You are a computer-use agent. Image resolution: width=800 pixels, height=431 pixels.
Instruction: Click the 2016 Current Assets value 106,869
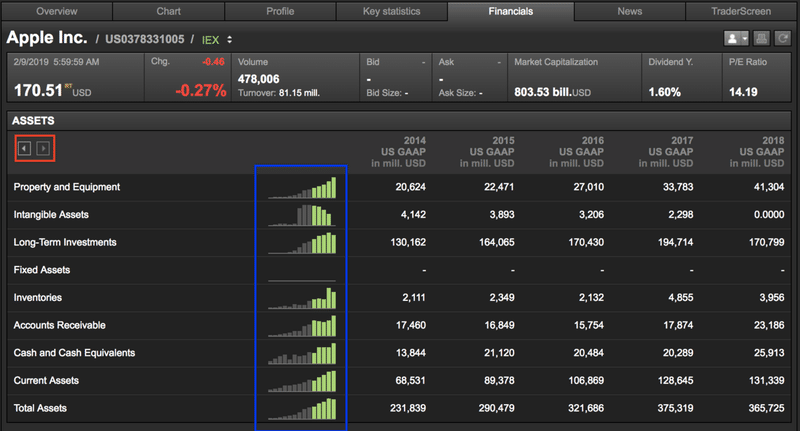(586, 380)
